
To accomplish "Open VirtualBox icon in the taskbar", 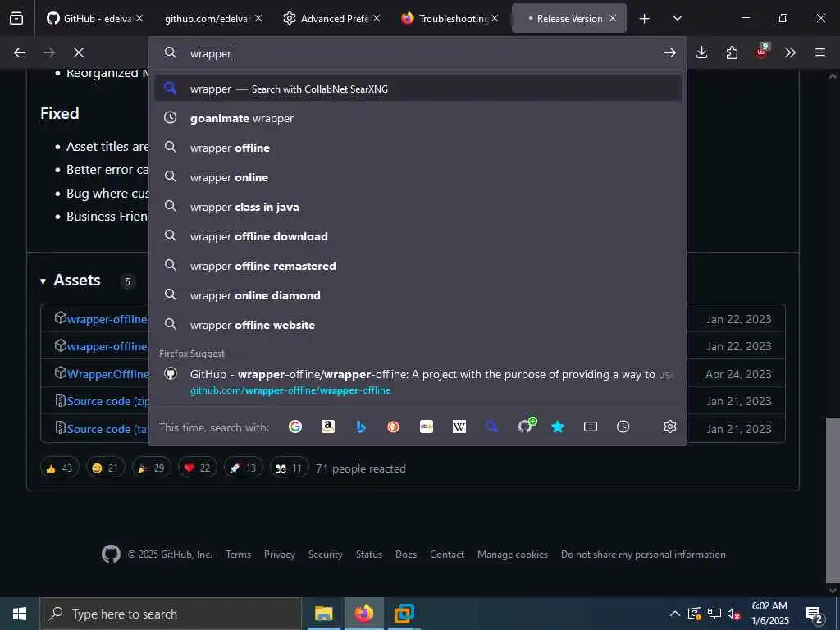I will [404, 614].
